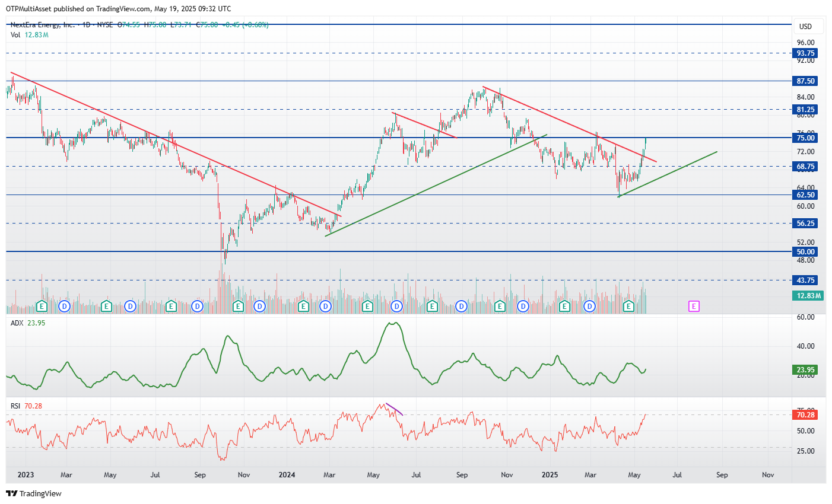
Task: Click the 2024 label on time axis
Action: point(287,474)
